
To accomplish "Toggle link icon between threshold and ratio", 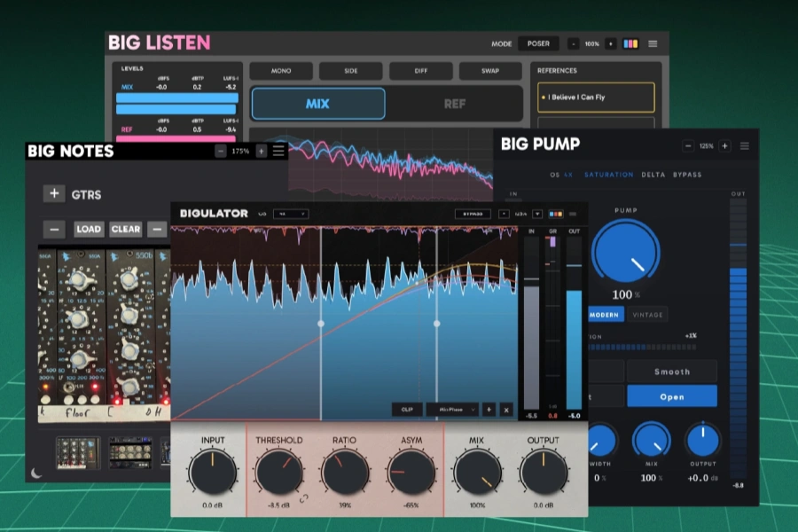I will pyautogui.click(x=304, y=499).
